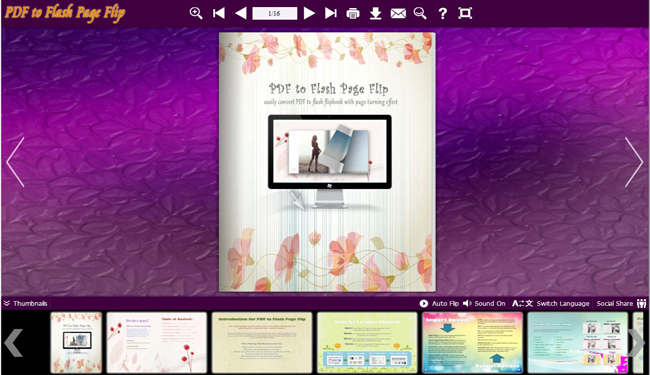Toggle Sound On speaker

(x=484, y=303)
